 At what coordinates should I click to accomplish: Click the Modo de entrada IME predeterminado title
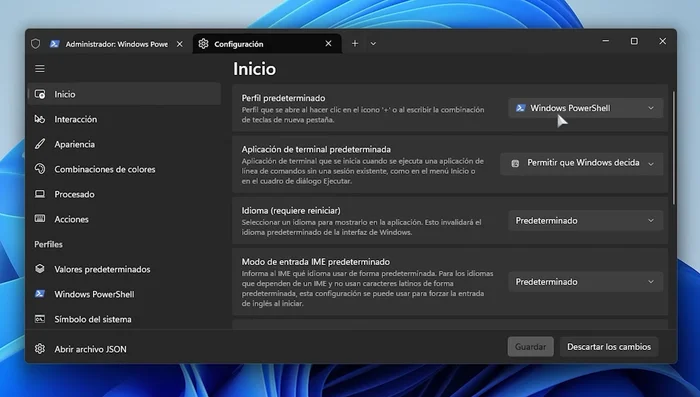316,262
